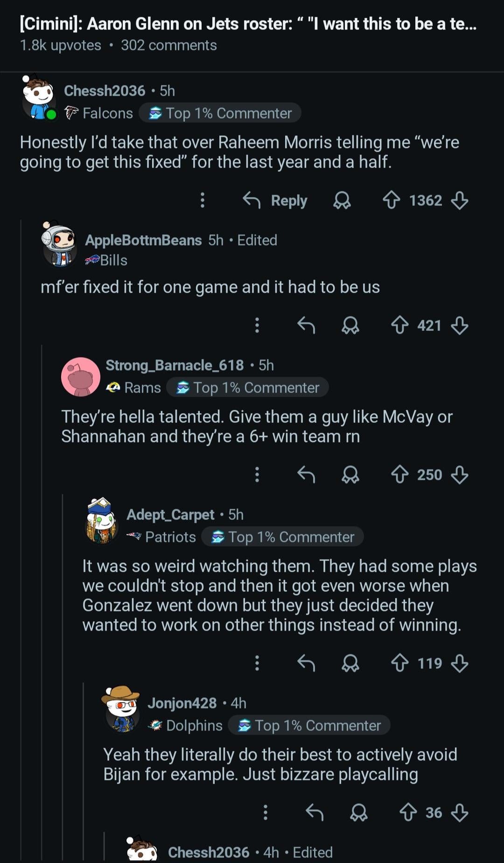Collapse the thread at AppleBottmBeans' username
The image size is (504, 863).
click(x=143, y=240)
